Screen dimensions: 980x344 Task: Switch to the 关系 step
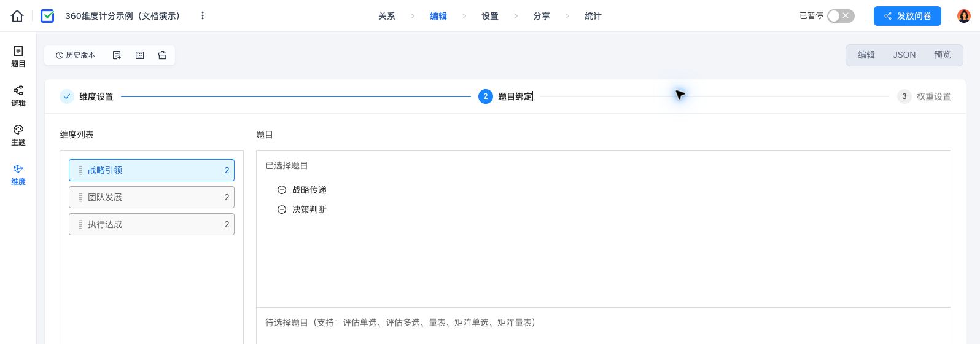[x=387, y=16]
